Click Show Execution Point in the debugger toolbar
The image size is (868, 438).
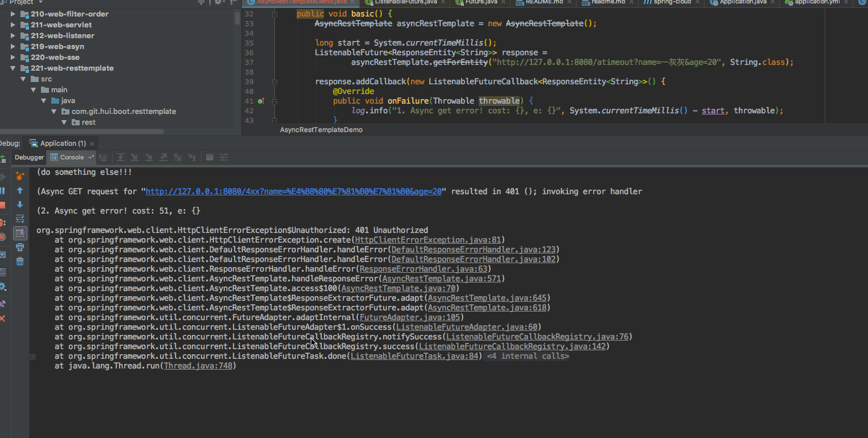(x=103, y=158)
